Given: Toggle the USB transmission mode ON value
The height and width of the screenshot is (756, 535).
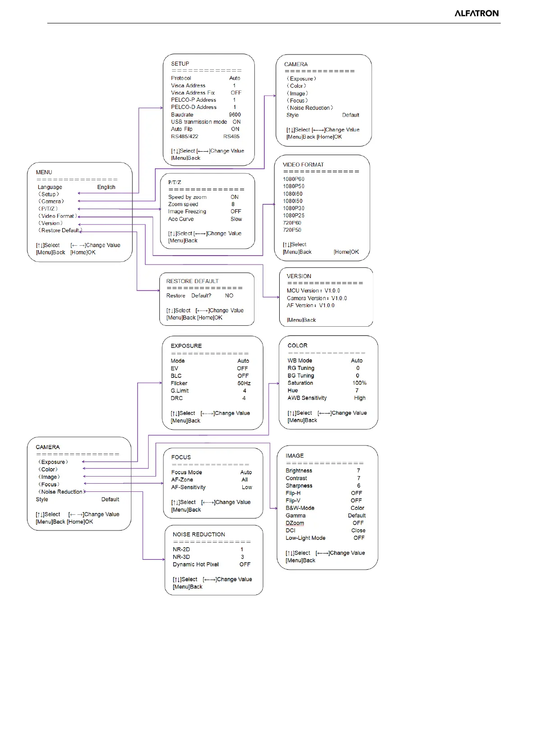Looking at the screenshot, I should pos(236,122).
